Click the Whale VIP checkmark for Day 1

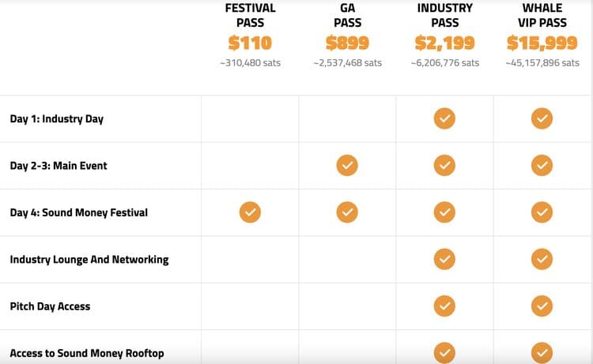point(542,118)
